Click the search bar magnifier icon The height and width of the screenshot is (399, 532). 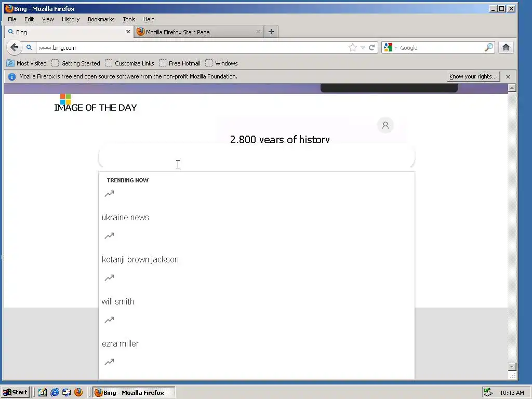pos(488,47)
